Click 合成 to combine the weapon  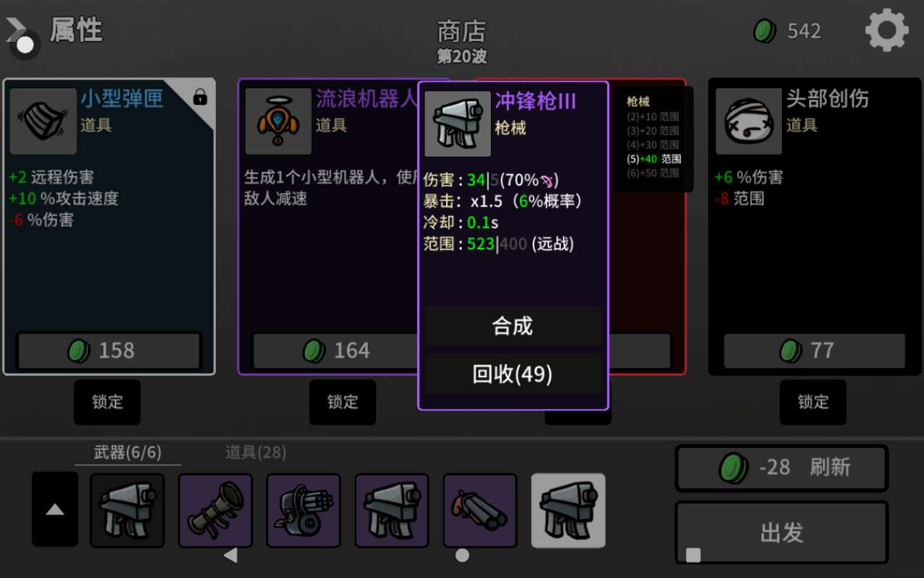coord(513,326)
